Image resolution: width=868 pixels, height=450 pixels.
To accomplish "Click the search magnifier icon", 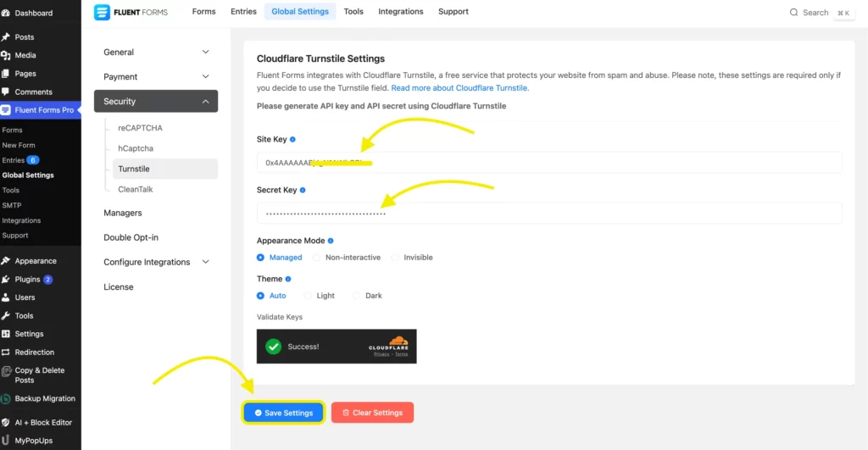I will click(793, 12).
